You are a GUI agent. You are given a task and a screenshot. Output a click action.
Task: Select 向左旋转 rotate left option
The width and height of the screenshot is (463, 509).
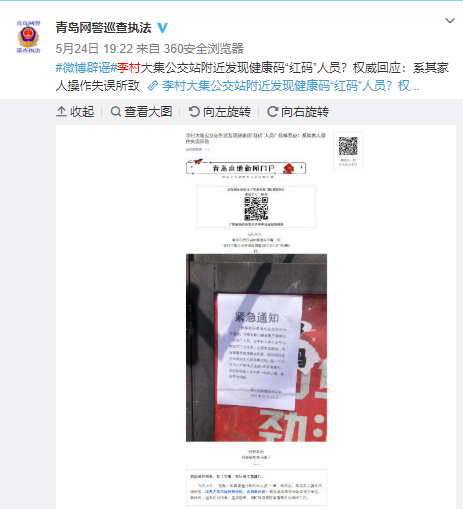(x=227, y=112)
